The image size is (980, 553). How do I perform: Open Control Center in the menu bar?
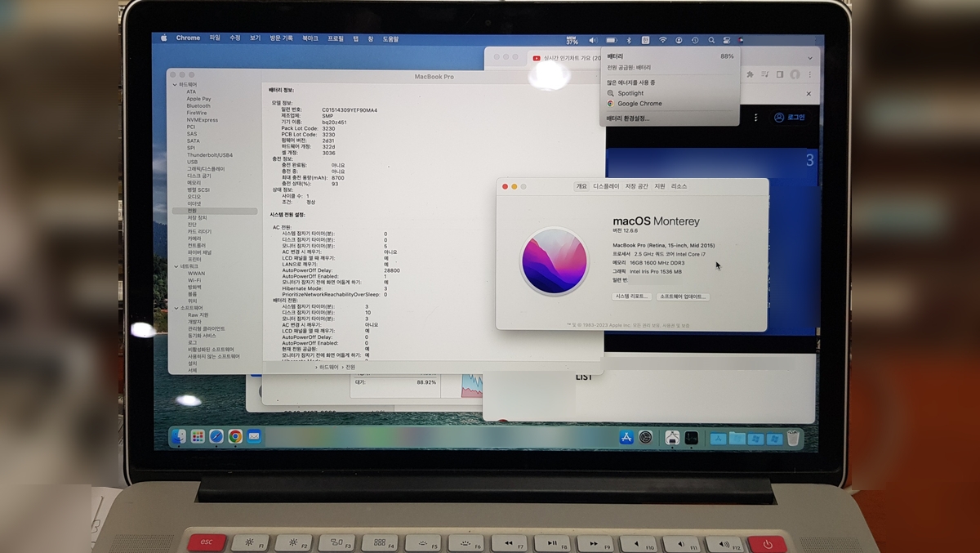726,39
